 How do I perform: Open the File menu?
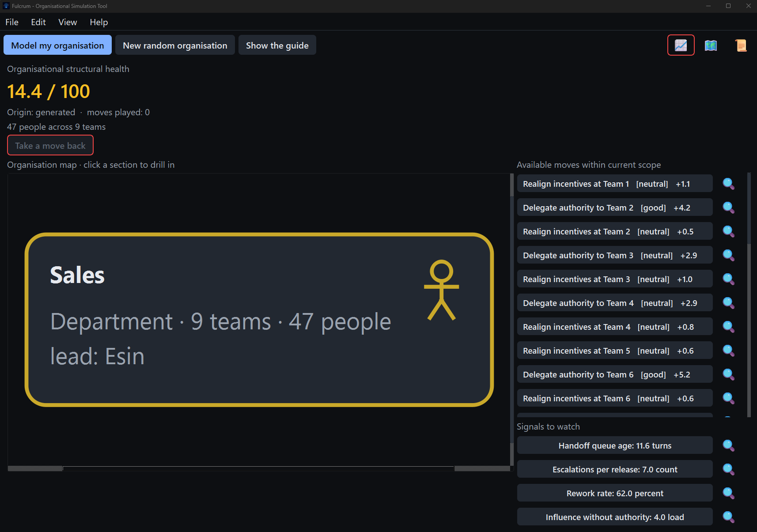coord(12,22)
